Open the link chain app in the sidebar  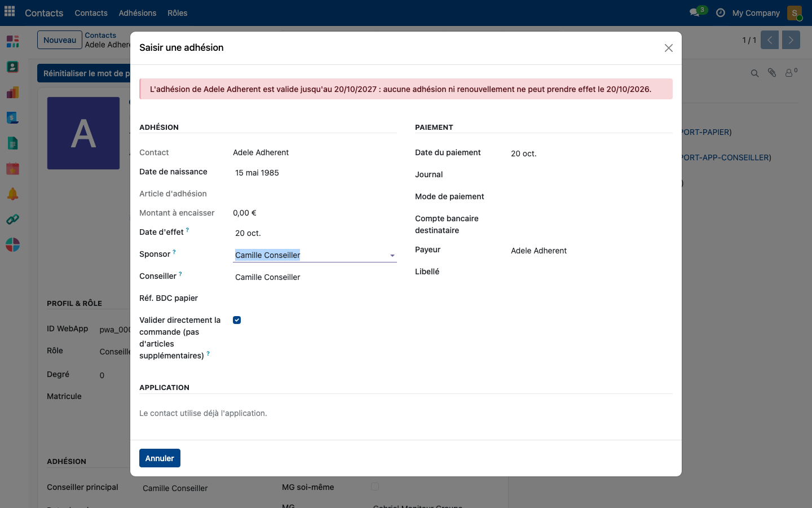(x=12, y=219)
